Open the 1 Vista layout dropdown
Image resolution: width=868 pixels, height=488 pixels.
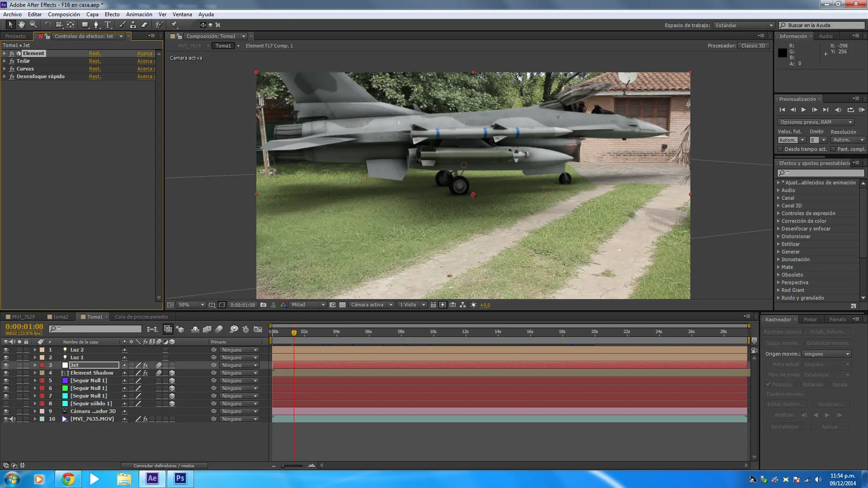[412, 305]
